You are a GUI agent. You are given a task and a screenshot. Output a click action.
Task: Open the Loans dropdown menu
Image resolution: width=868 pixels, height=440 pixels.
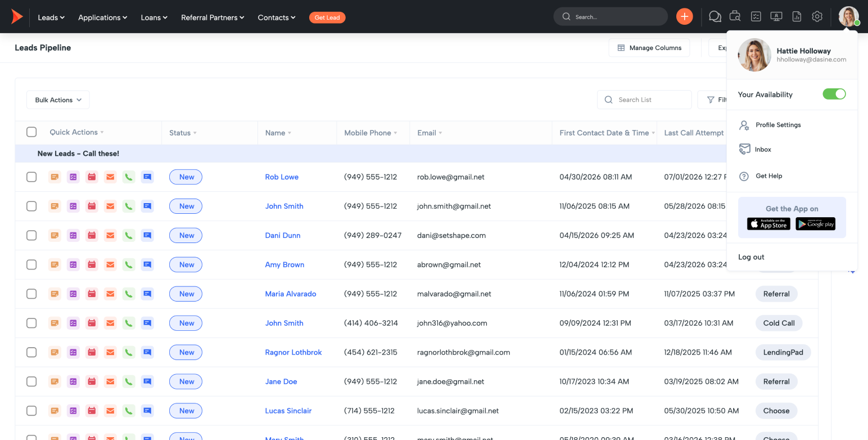(x=154, y=17)
